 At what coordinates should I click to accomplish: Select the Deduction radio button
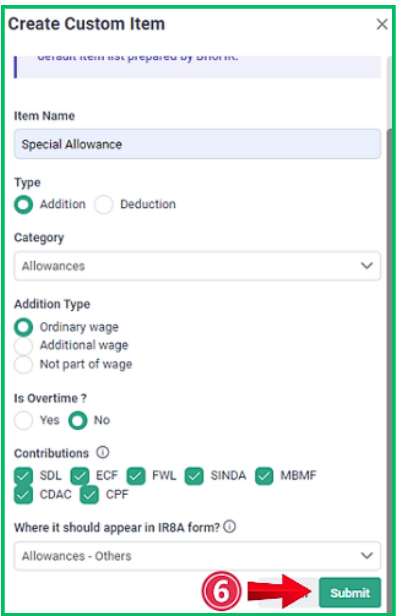pyautogui.click(x=103, y=205)
